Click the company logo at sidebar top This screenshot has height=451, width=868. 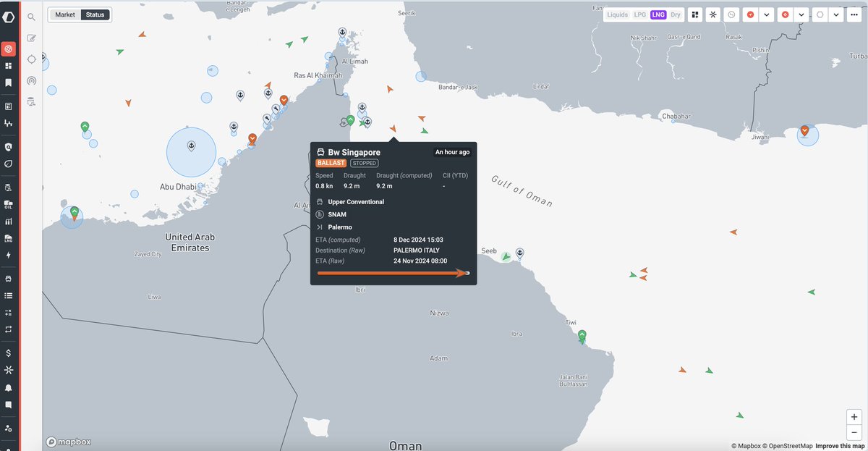point(9,16)
